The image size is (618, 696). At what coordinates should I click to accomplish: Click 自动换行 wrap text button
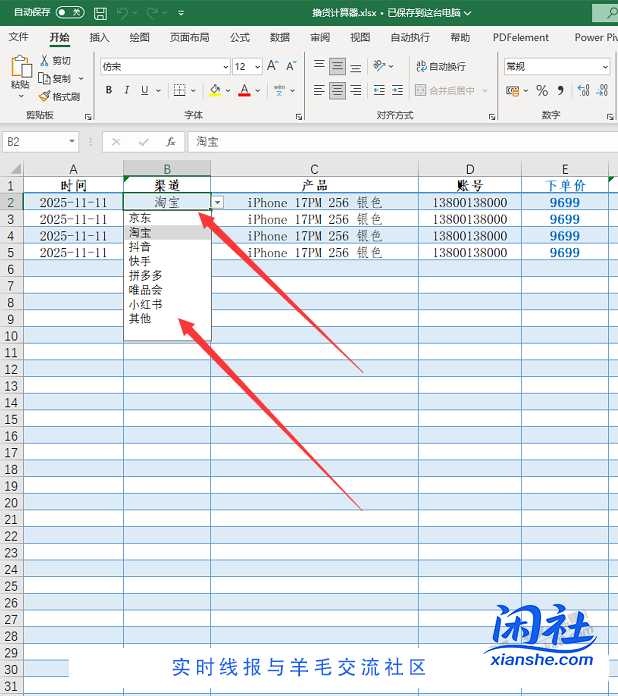click(x=441, y=67)
